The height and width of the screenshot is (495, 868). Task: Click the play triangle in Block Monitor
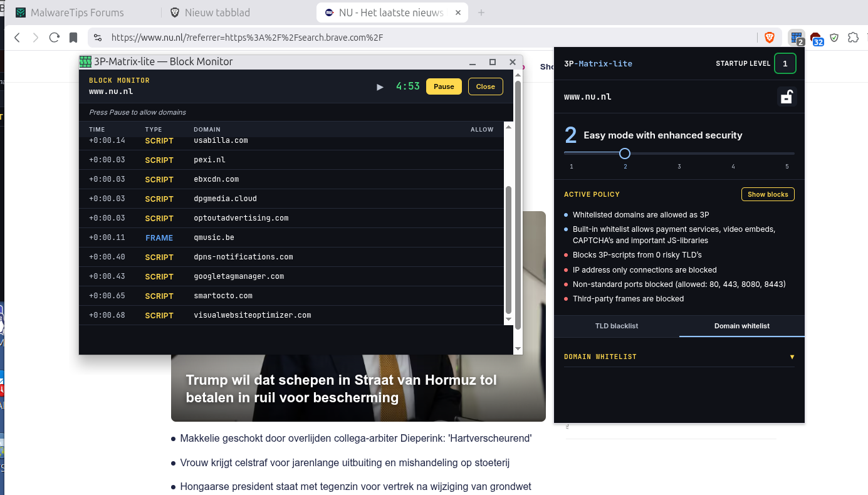coord(380,86)
